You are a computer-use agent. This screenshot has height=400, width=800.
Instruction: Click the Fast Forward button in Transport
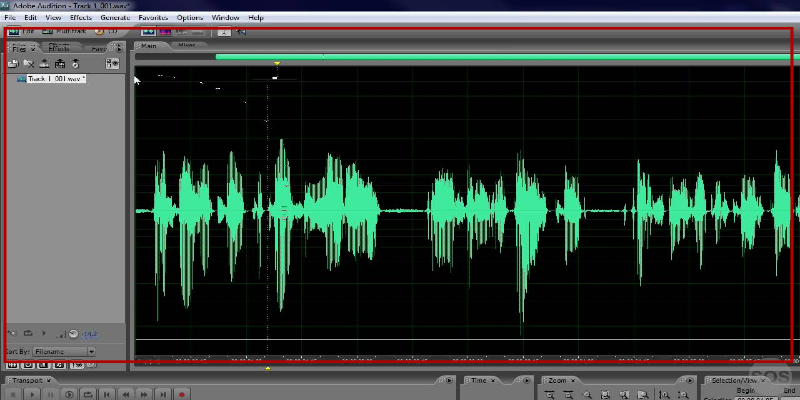pyautogui.click(x=144, y=395)
